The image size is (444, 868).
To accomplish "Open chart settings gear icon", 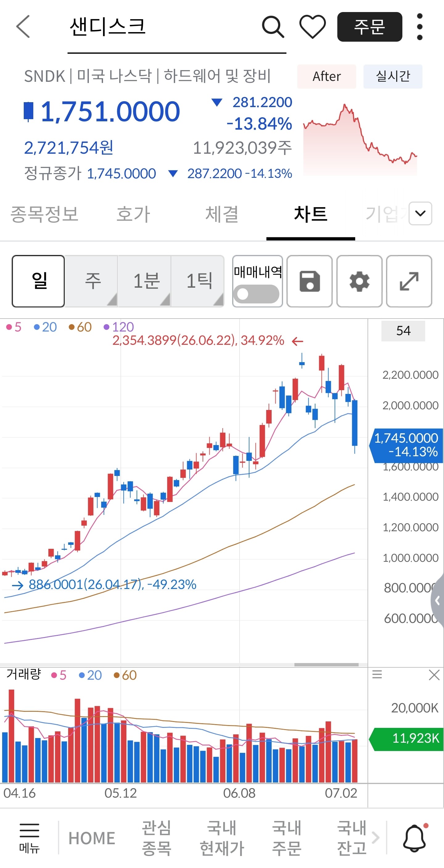I will click(359, 281).
